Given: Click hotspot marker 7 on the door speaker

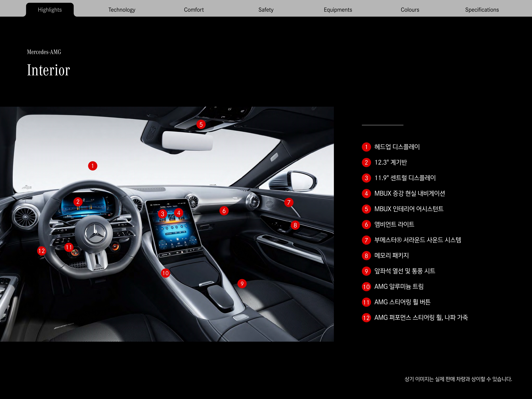Looking at the screenshot, I should click(x=289, y=203).
